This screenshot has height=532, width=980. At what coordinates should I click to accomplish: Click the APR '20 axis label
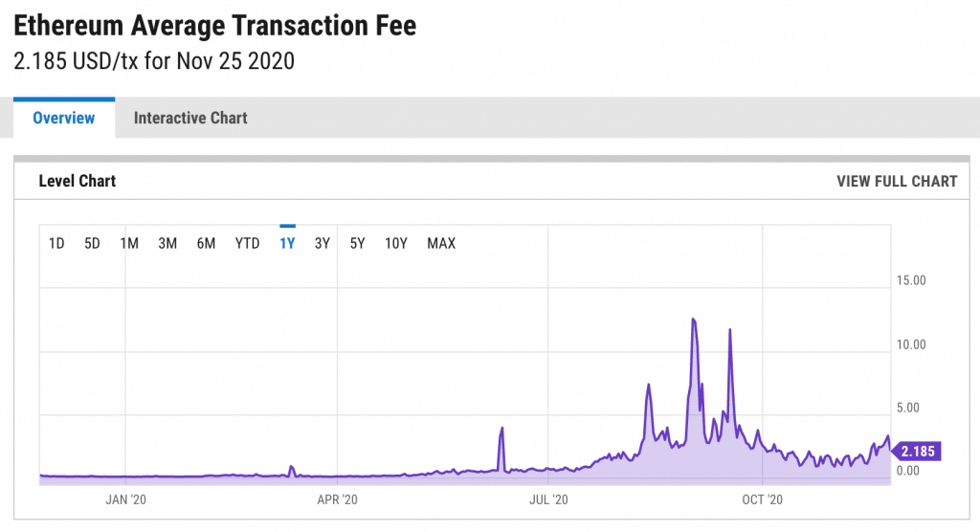(x=337, y=499)
